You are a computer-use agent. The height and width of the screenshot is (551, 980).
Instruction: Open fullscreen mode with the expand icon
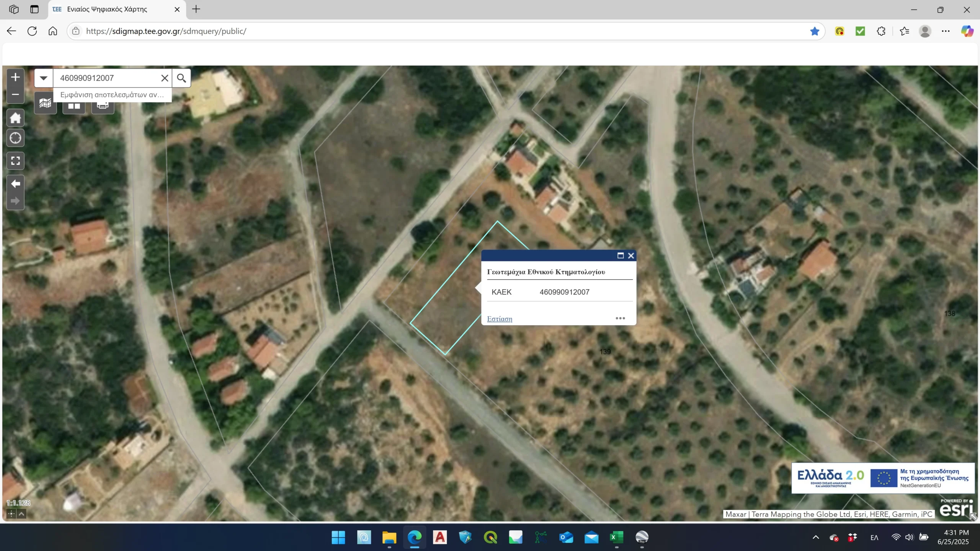(x=15, y=161)
